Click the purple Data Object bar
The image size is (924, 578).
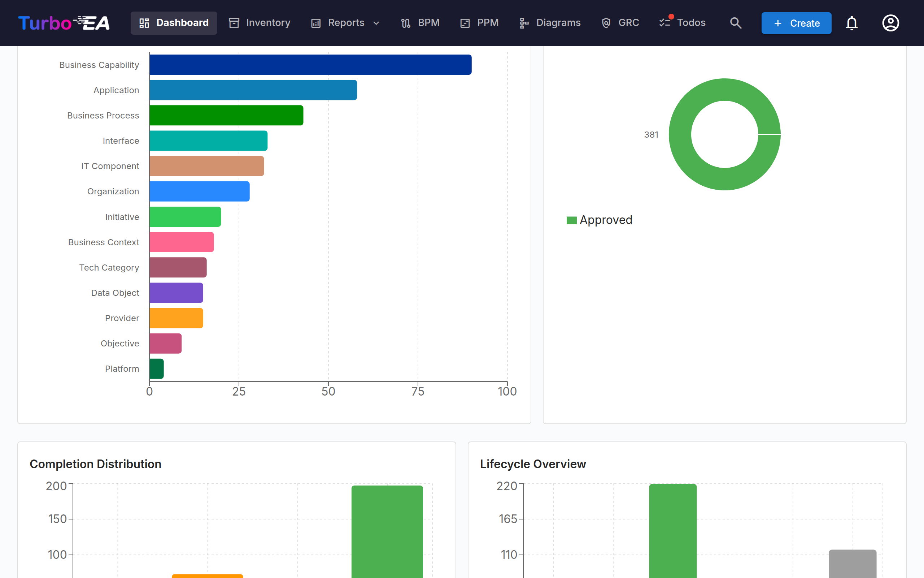(176, 293)
